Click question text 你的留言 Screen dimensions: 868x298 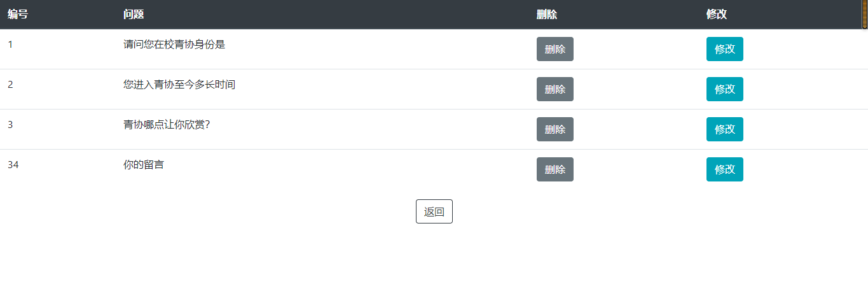click(144, 165)
